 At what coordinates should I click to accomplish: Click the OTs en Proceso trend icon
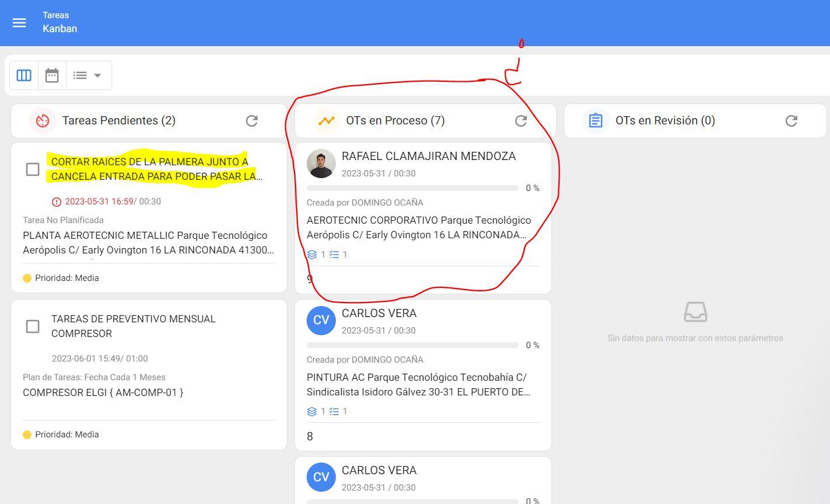[327, 121]
